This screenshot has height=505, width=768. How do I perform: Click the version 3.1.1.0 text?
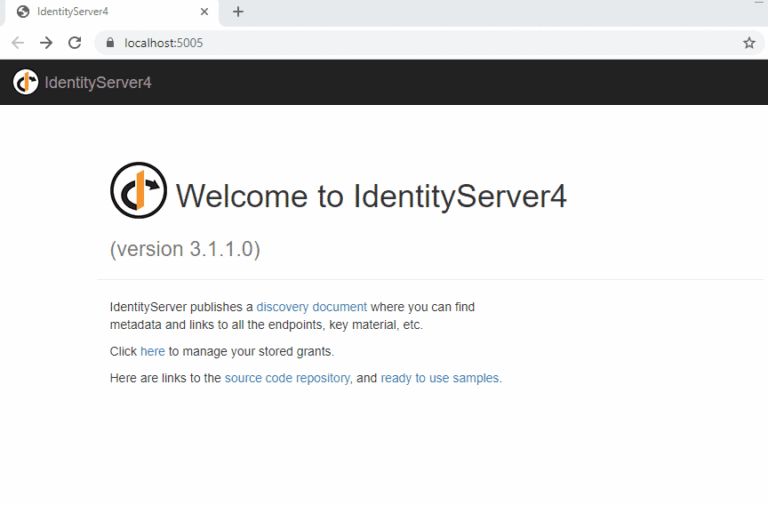tap(185, 249)
